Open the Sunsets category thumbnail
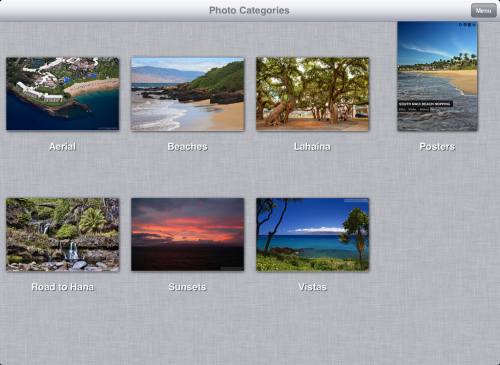The width and height of the screenshot is (500, 365). tap(188, 234)
